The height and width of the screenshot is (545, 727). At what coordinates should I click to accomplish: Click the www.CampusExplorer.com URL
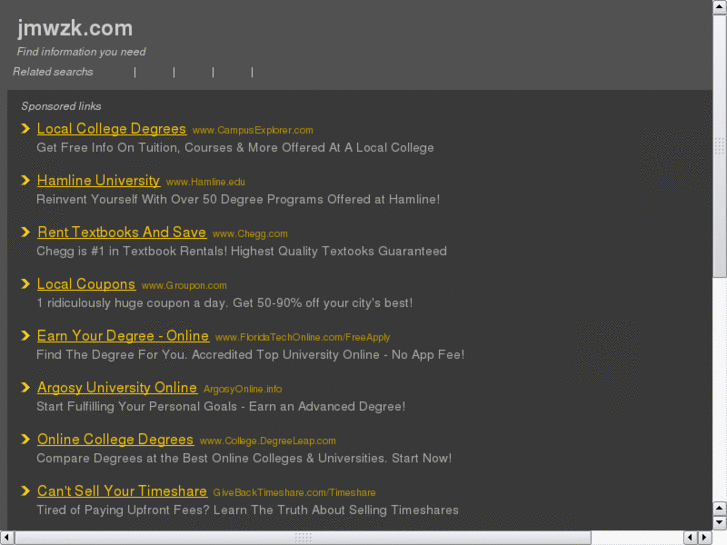pos(253,130)
